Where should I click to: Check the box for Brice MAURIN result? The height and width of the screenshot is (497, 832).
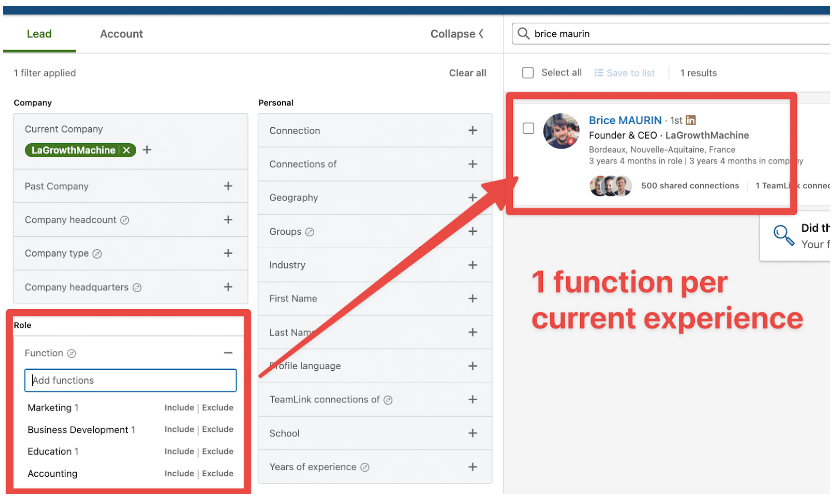point(528,128)
